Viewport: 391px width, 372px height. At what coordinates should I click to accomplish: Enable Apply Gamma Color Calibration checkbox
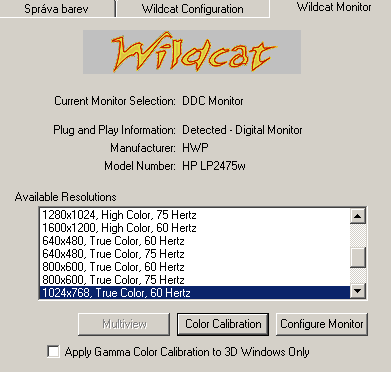(x=54, y=352)
